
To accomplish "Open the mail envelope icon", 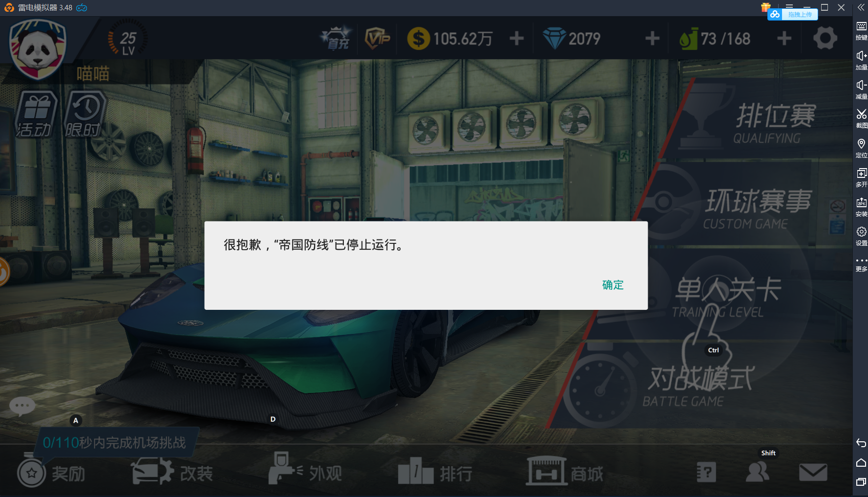I will 813,472.
